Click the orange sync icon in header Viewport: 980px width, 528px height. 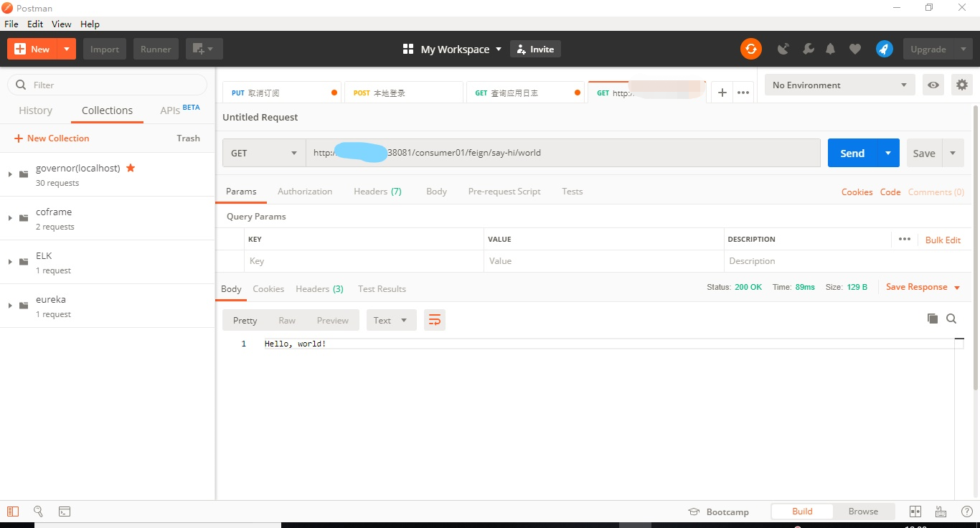click(750, 49)
